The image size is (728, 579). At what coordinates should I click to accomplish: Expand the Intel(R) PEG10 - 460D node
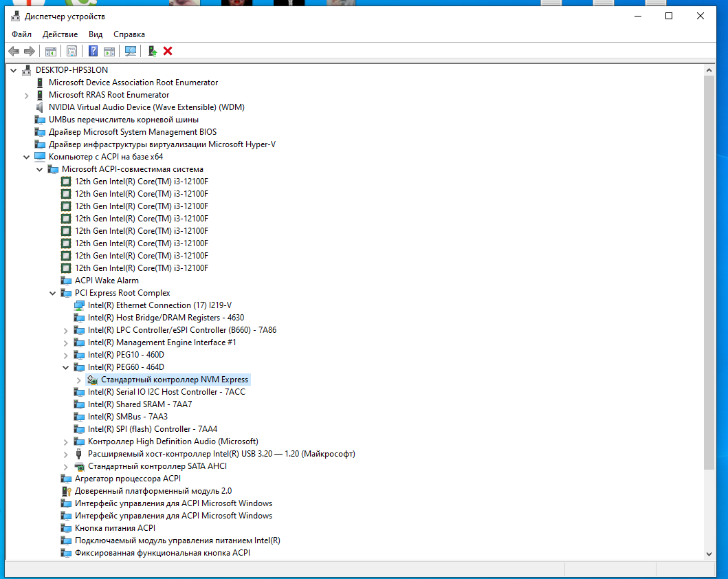[66, 355]
